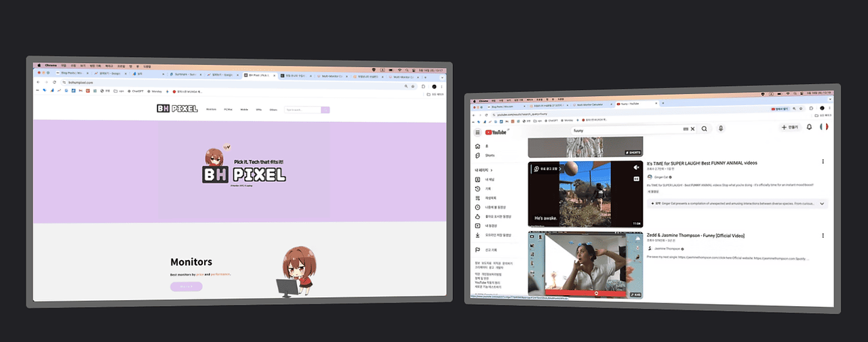
Task: Clear the YouTube search query X
Action: tap(692, 129)
